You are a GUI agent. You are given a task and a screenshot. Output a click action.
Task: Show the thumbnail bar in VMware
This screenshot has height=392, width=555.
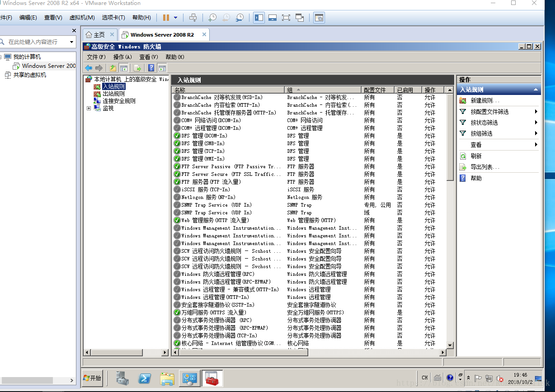pos(273,18)
